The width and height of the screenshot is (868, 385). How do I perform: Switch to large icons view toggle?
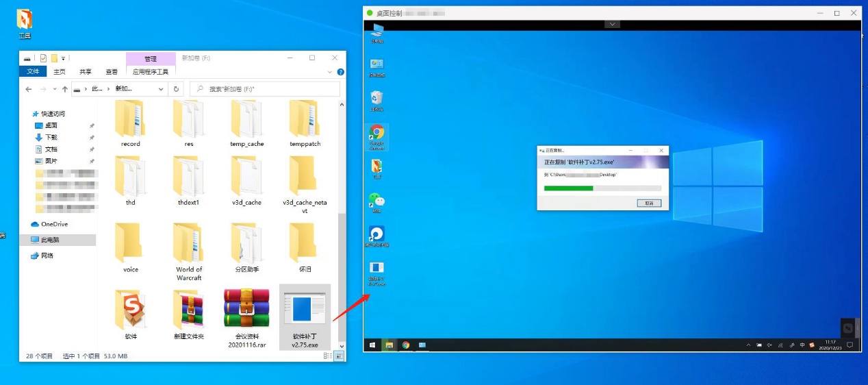tap(339, 356)
